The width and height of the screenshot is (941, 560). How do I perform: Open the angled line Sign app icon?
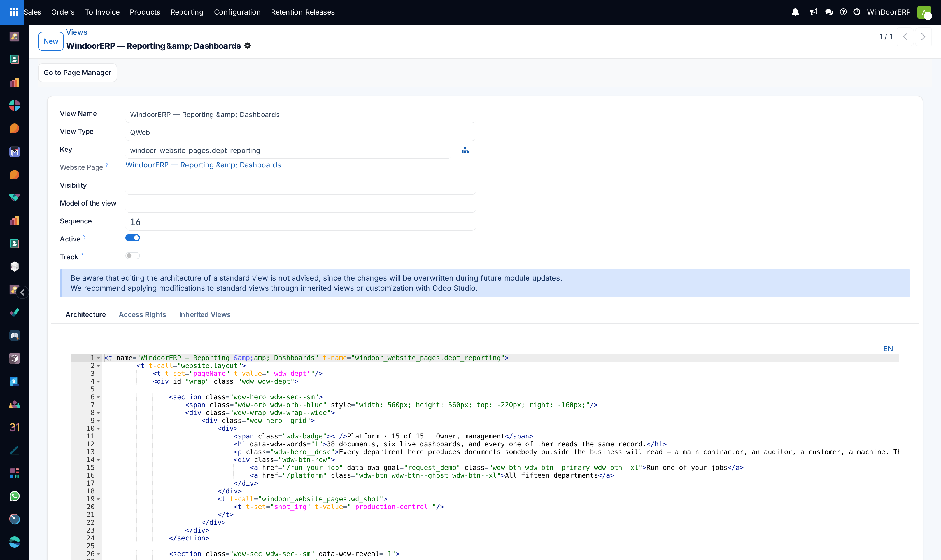click(x=14, y=450)
